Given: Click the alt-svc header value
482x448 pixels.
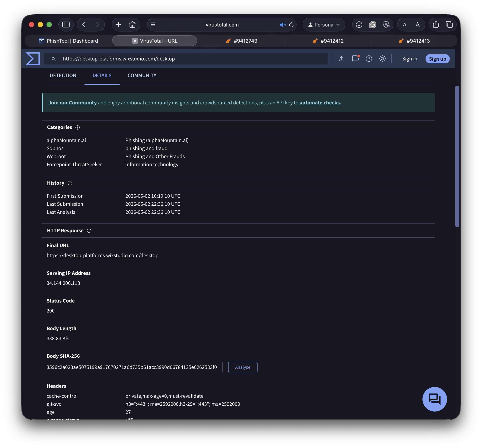Looking at the screenshot, I should point(183,404).
